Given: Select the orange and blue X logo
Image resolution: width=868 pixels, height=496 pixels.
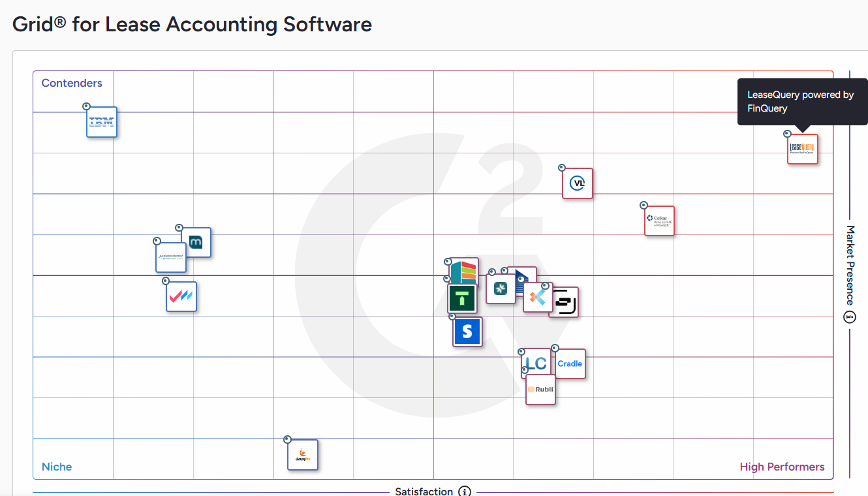Looking at the screenshot, I should pos(536,297).
